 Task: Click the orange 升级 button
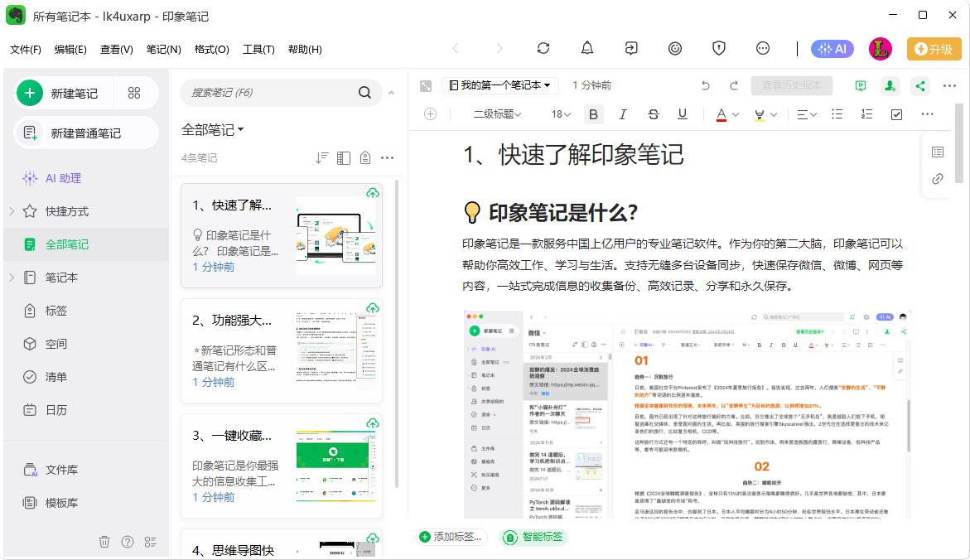(934, 49)
